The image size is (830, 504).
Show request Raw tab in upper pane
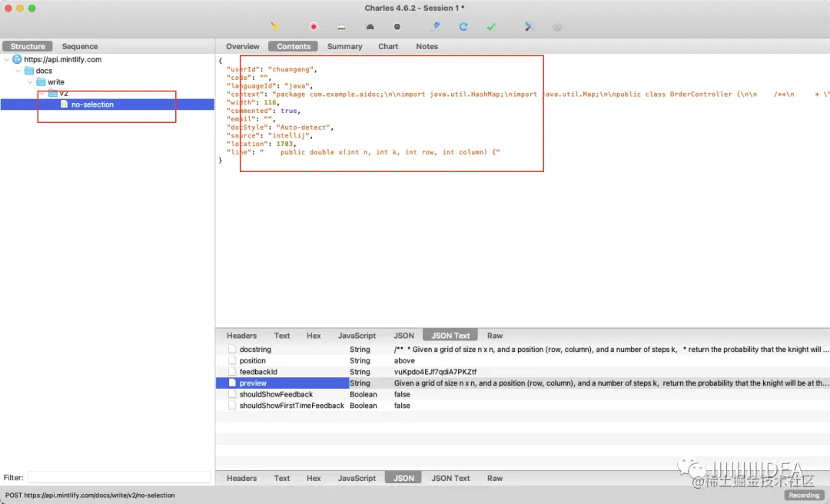[x=494, y=336]
